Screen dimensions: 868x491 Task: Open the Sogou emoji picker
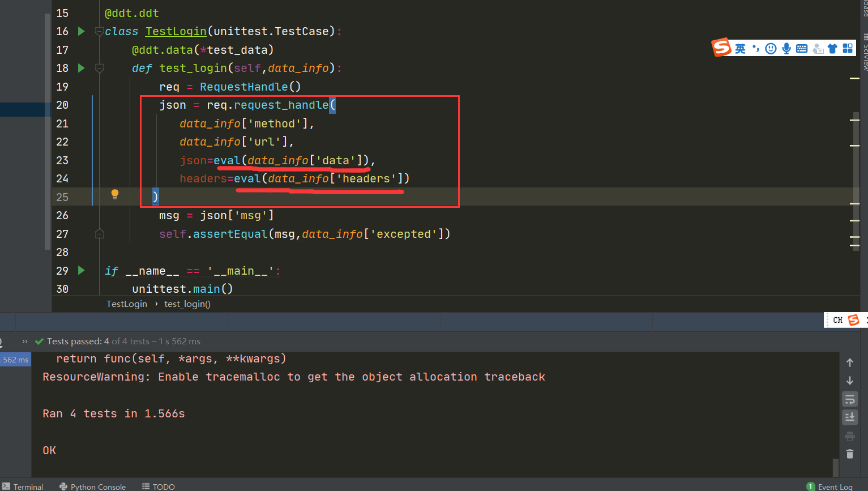click(x=770, y=49)
